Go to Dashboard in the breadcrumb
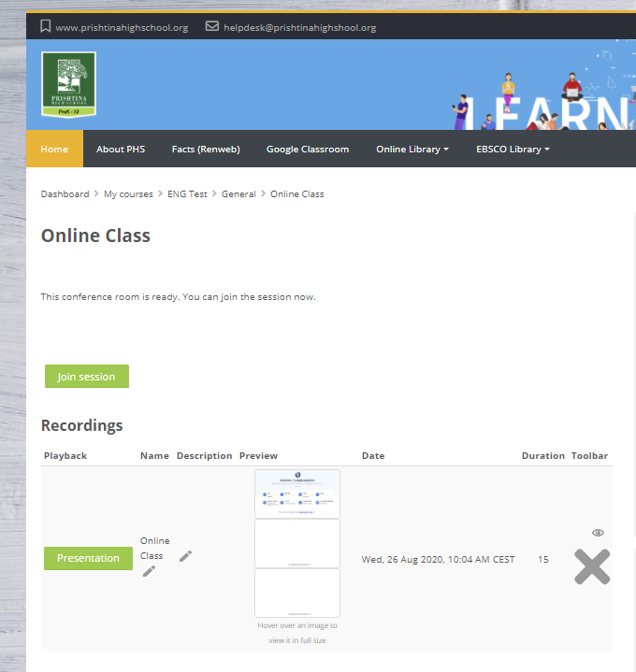 [x=65, y=194]
